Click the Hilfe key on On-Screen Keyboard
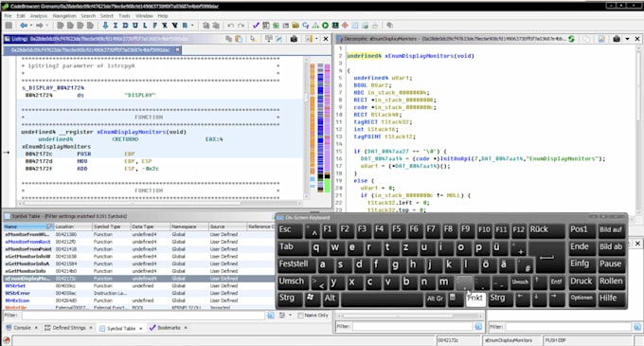Viewport: 644px width, 346px height. (611, 299)
